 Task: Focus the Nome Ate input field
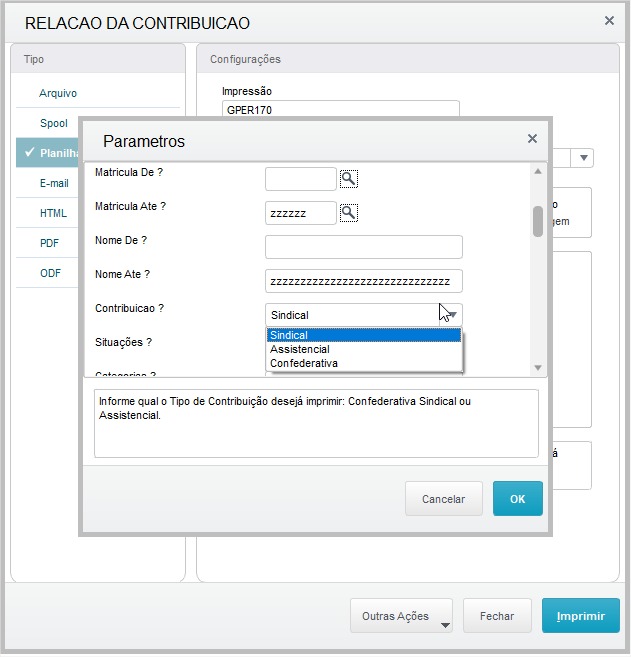[364, 281]
